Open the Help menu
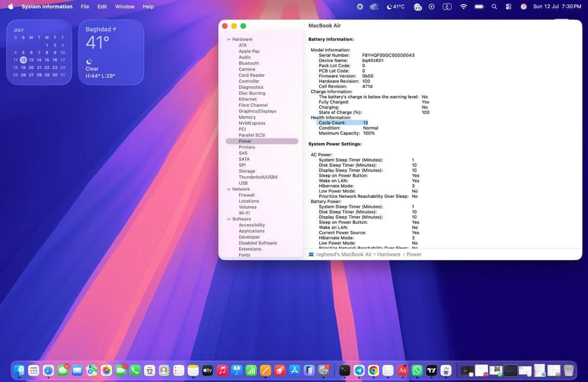The image size is (588, 382). (148, 6)
